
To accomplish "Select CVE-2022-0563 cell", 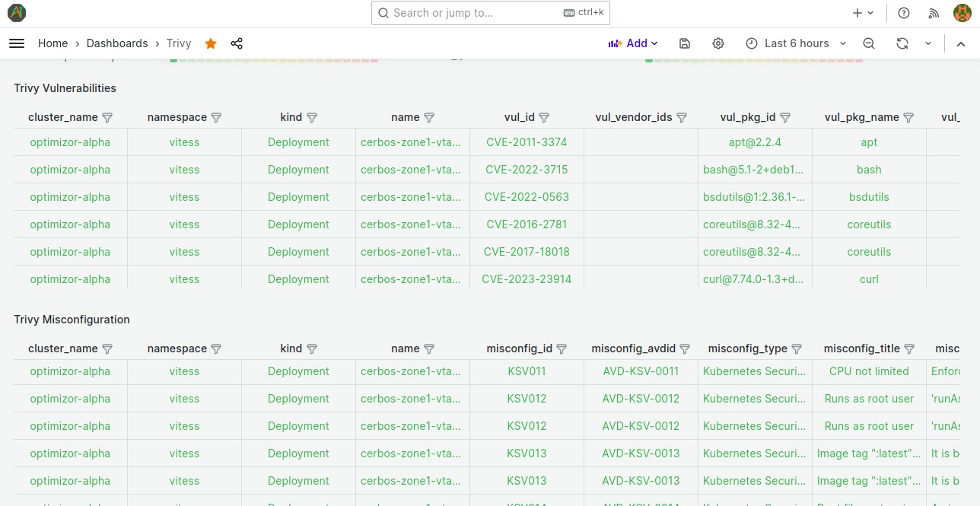I will pos(527,197).
